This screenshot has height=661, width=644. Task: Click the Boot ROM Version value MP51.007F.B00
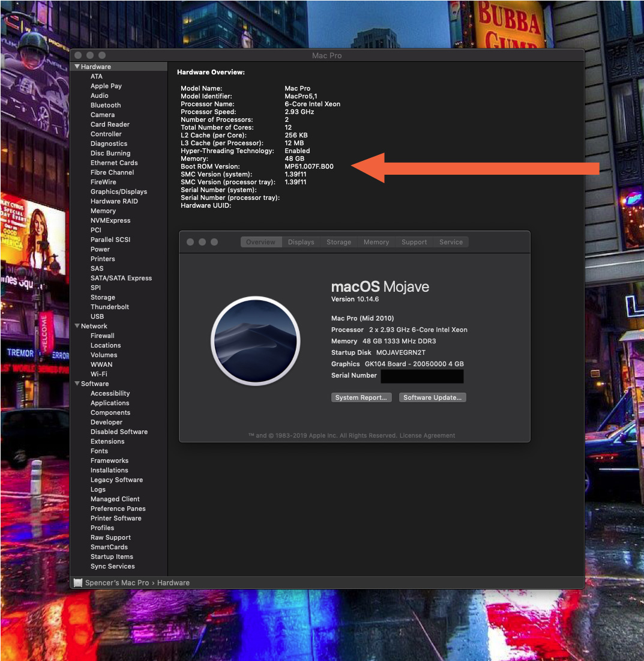pyautogui.click(x=309, y=166)
